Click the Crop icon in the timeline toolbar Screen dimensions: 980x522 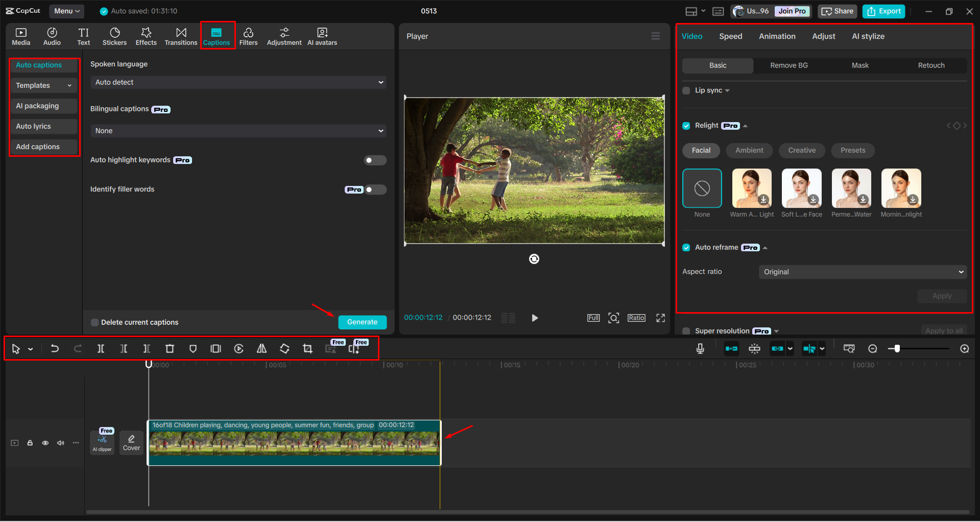pyautogui.click(x=307, y=348)
